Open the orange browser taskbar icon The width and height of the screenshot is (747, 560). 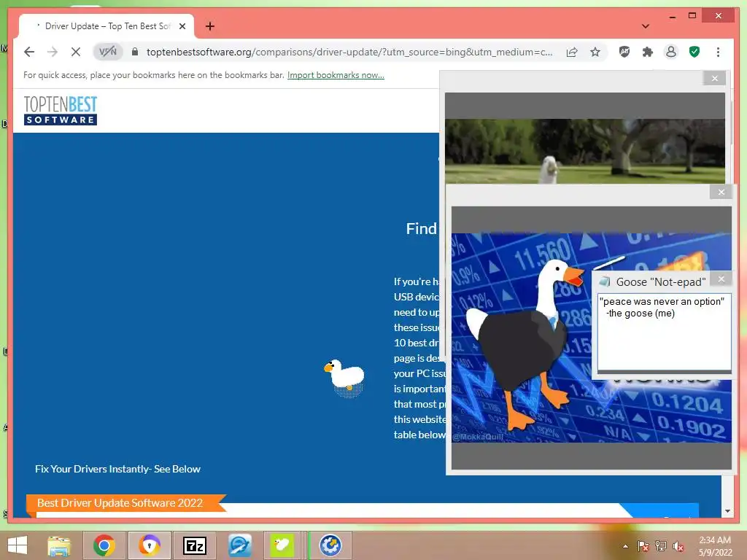pos(149,545)
